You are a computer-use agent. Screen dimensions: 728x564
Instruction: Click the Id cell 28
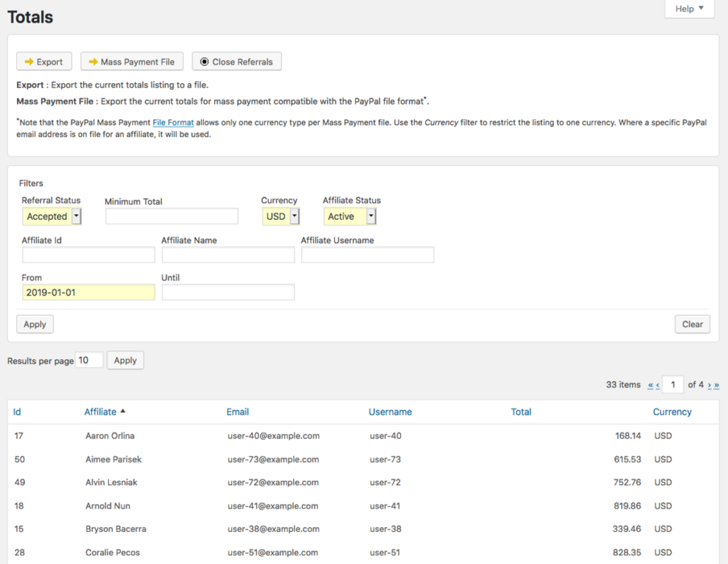(19, 553)
